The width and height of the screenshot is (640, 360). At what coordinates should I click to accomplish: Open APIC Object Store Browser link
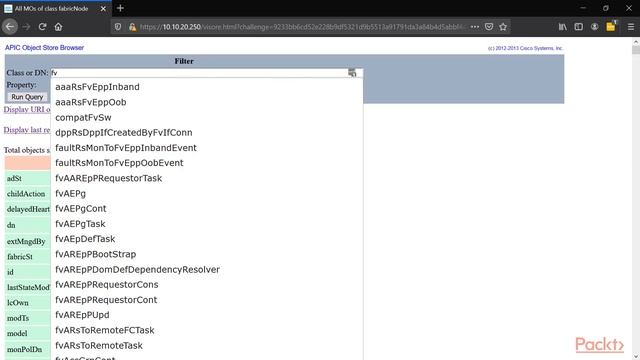pos(44,48)
